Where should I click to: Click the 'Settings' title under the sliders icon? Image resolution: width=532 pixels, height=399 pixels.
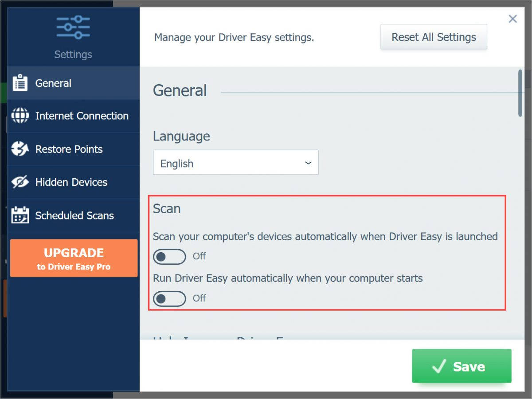(x=73, y=55)
